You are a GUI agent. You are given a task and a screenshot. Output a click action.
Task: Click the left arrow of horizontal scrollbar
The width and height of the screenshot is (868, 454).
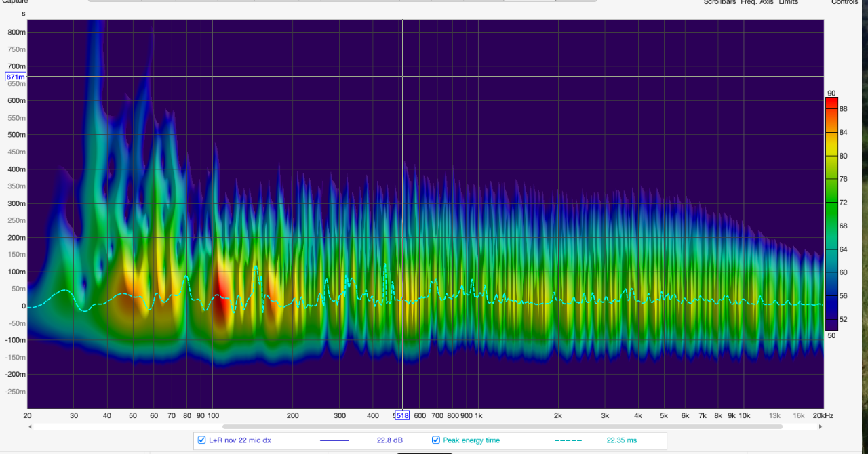30,427
